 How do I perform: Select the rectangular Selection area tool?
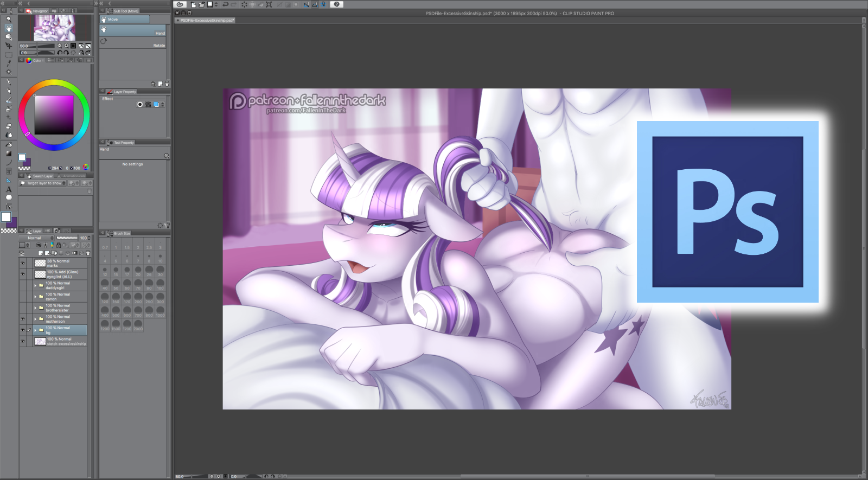[x=8, y=55]
